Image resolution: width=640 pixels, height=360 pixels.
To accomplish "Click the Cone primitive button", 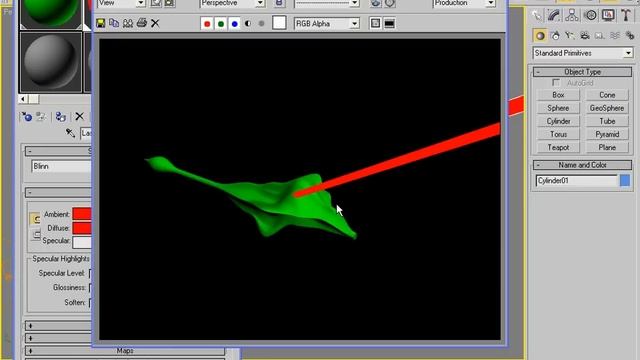I will coord(607,95).
